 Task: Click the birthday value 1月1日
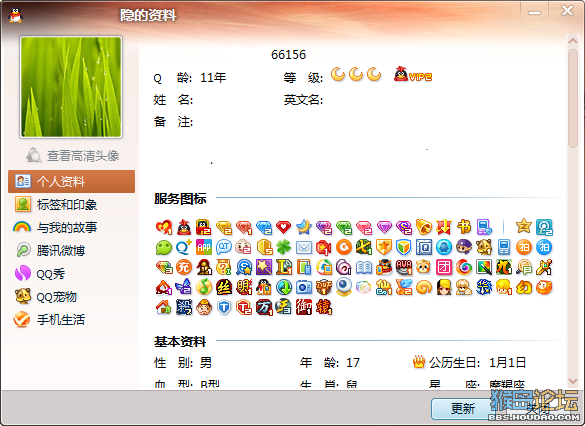[507, 362]
